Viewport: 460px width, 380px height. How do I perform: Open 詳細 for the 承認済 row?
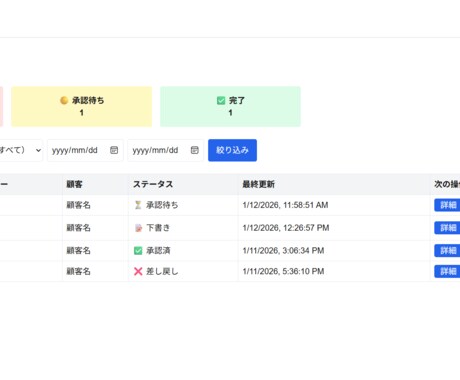447,251
